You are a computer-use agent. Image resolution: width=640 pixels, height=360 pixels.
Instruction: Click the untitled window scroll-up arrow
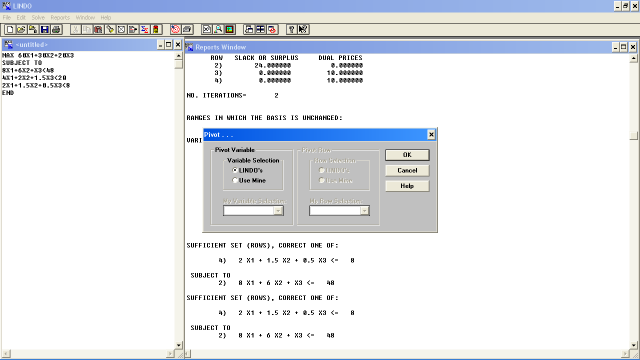point(179,56)
